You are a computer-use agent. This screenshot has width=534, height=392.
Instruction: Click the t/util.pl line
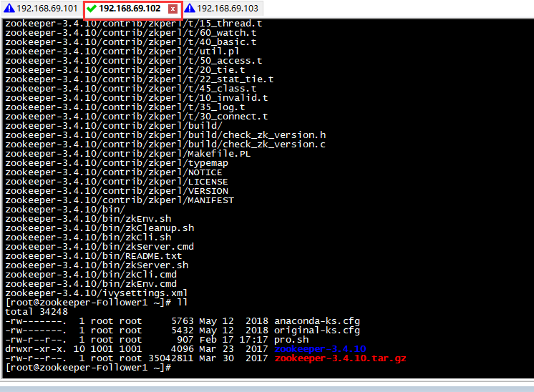coord(122,52)
